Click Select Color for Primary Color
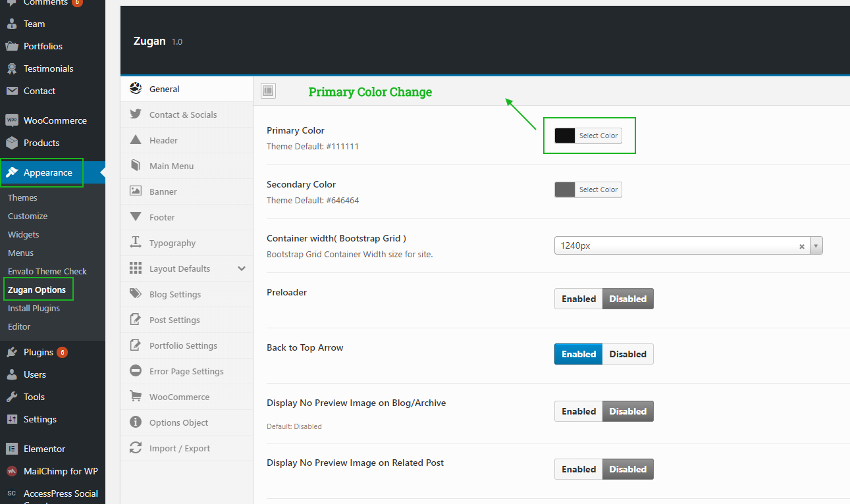 [598, 136]
